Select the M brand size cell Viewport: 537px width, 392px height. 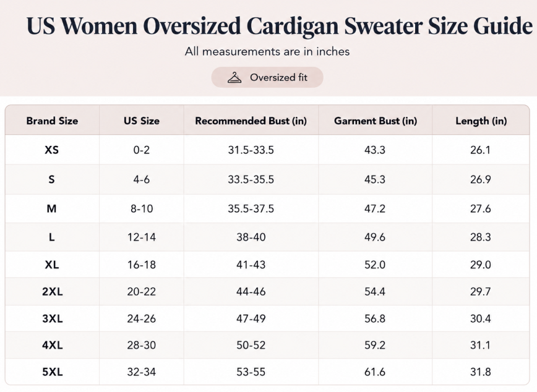click(52, 208)
